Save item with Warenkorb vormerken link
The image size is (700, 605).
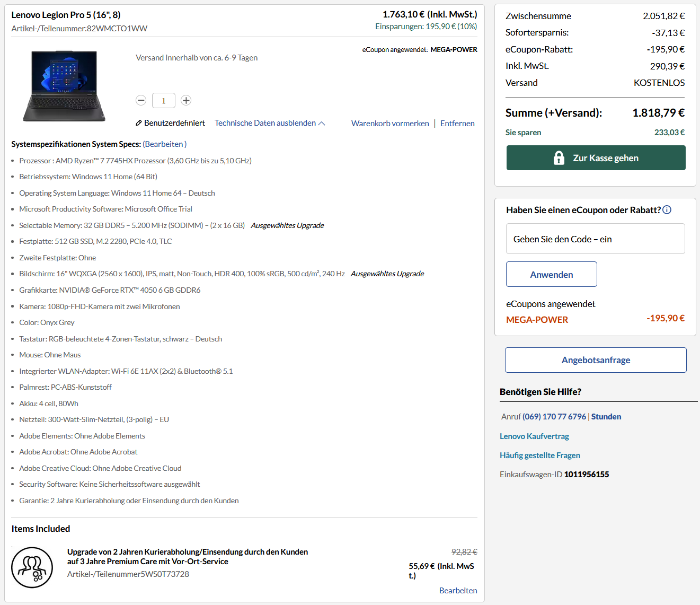point(390,123)
